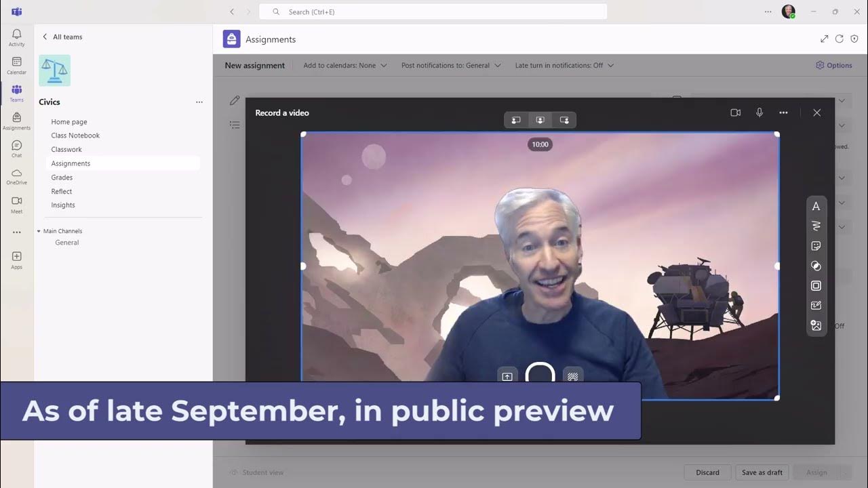Click the Civics team scales avatar
Viewport: 868px width, 488px height.
55,70
